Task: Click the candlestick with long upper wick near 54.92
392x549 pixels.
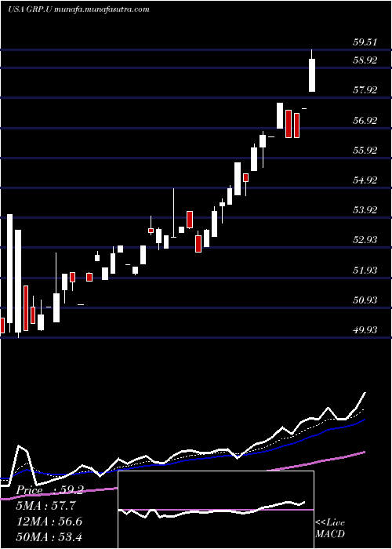Action: coord(173,213)
